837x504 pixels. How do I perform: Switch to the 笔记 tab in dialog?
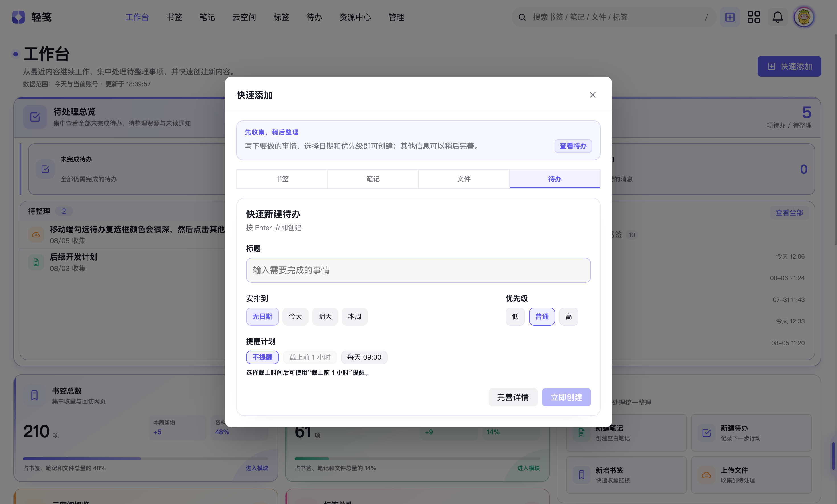[x=373, y=179]
